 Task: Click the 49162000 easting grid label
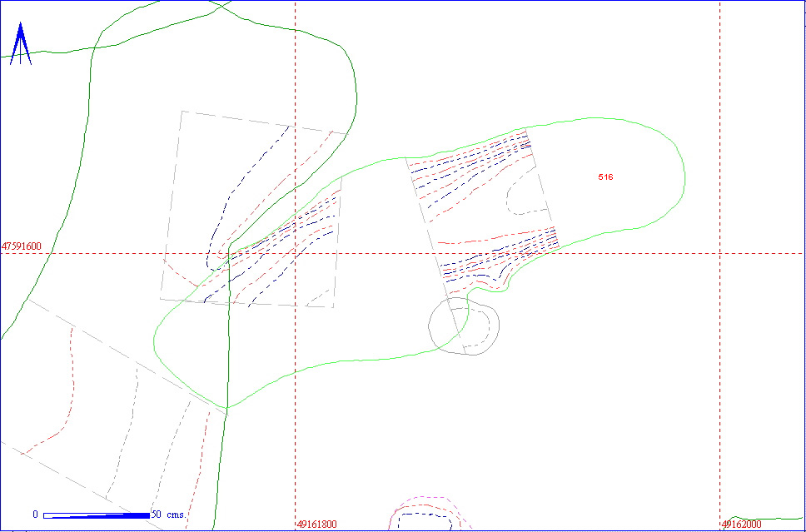[742, 525]
